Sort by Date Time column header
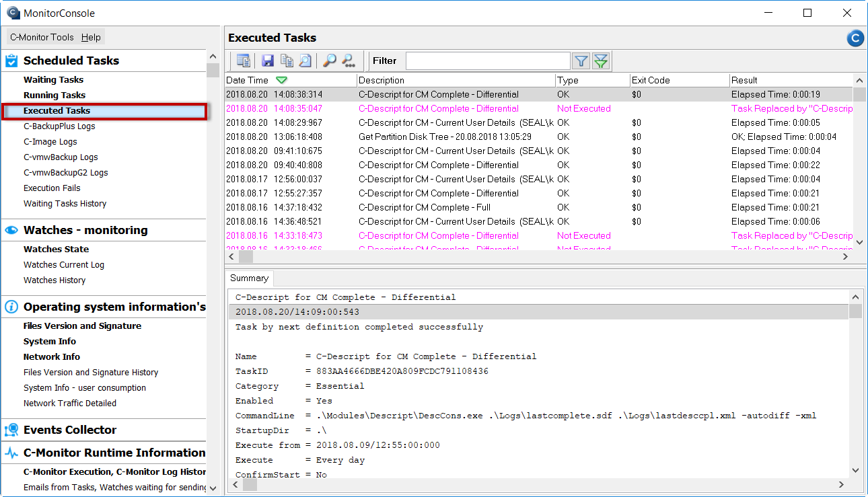This screenshot has width=868, height=497. [x=291, y=80]
